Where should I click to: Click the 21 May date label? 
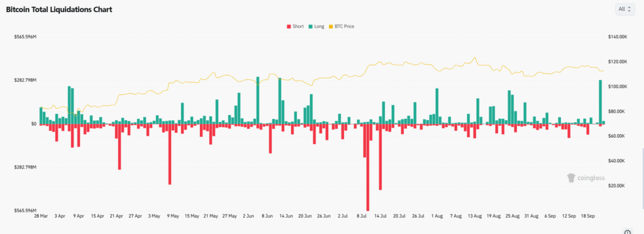tap(211, 216)
